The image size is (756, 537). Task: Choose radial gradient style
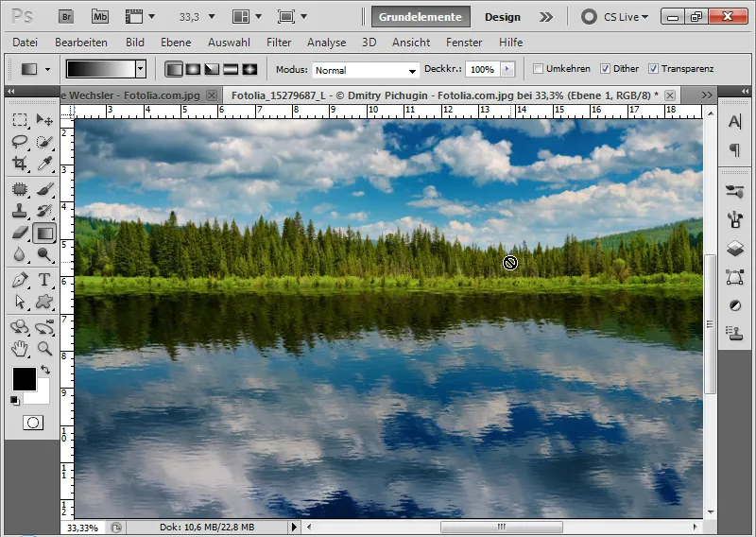tap(193, 69)
